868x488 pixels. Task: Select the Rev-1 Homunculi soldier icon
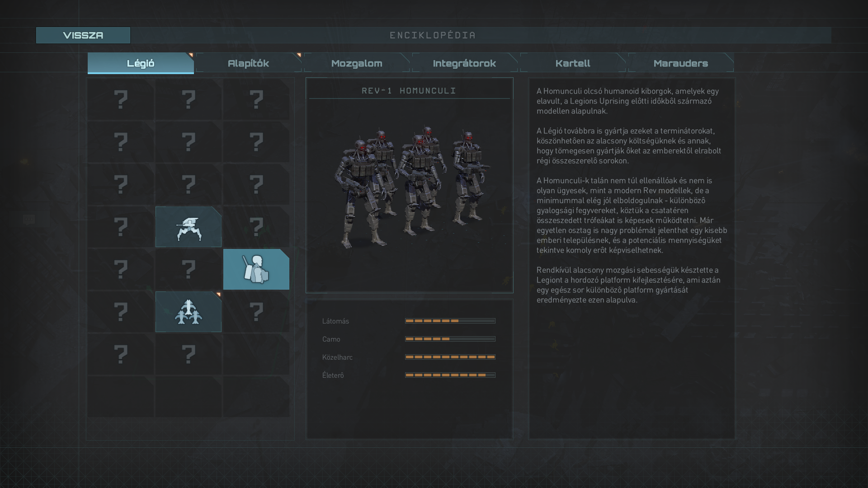coord(256,269)
